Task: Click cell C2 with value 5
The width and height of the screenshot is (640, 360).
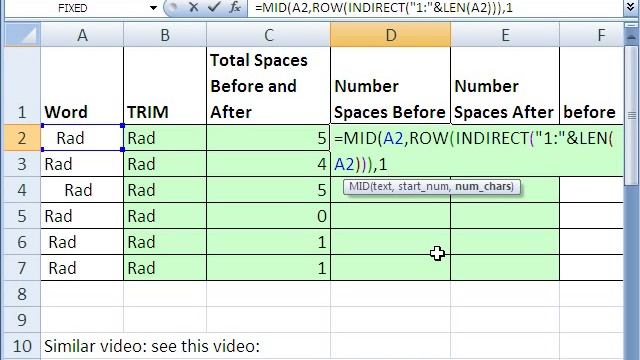Action: click(268, 138)
